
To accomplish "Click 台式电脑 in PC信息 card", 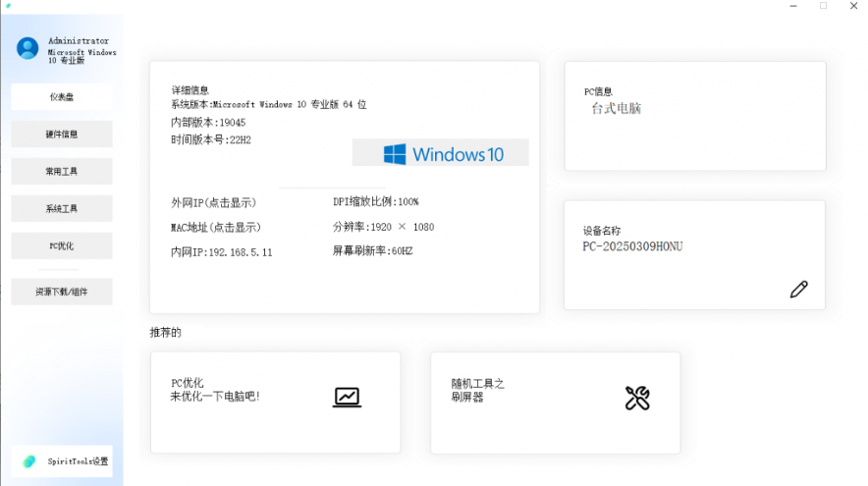I will coord(616,109).
